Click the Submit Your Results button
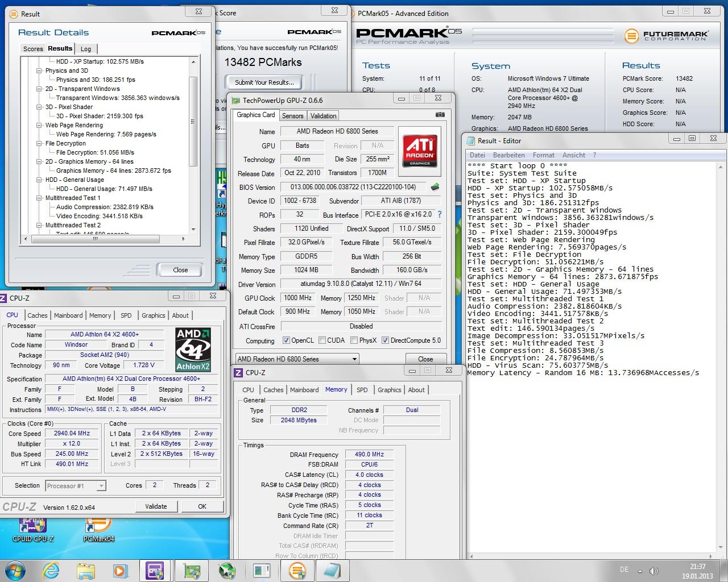The height and width of the screenshot is (582, 728). pos(264,82)
